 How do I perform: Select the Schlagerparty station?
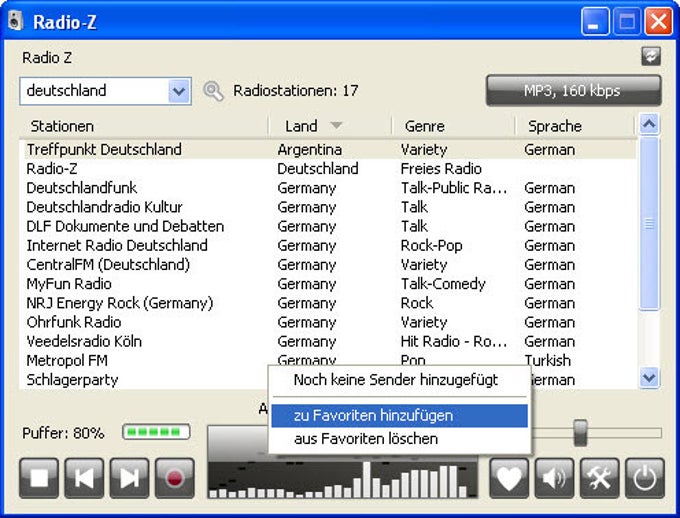[x=72, y=380]
